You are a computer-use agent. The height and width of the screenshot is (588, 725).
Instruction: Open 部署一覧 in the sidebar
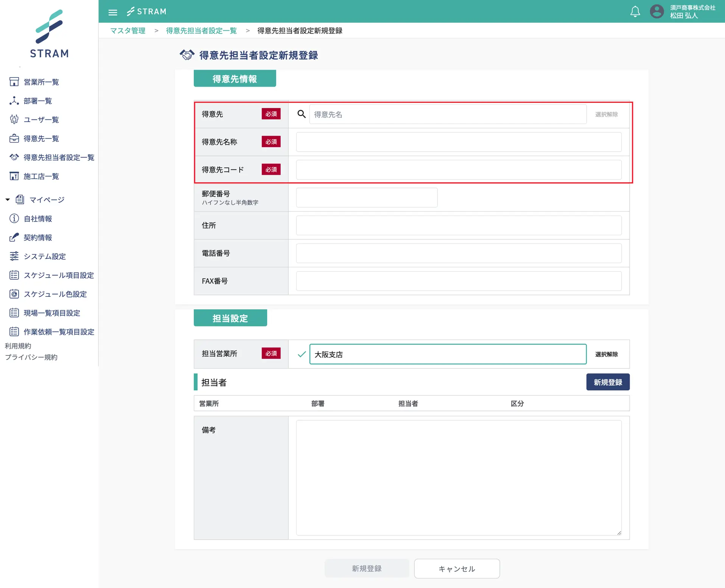pyautogui.click(x=37, y=101)
